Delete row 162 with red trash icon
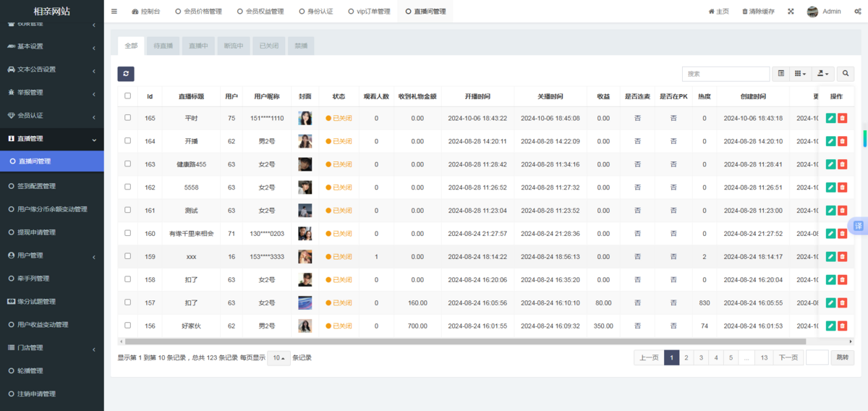Screen dimensions: 868x411 click(x=843, y=187)
